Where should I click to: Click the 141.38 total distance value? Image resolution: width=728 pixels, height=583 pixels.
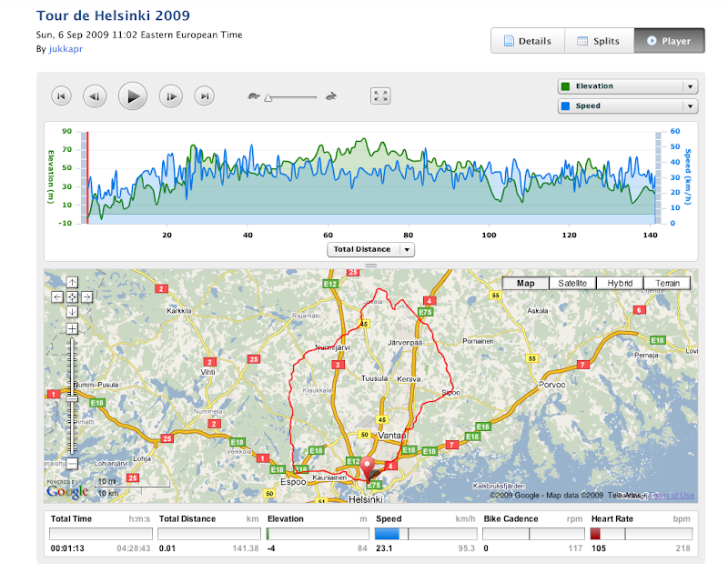[246, 548]
